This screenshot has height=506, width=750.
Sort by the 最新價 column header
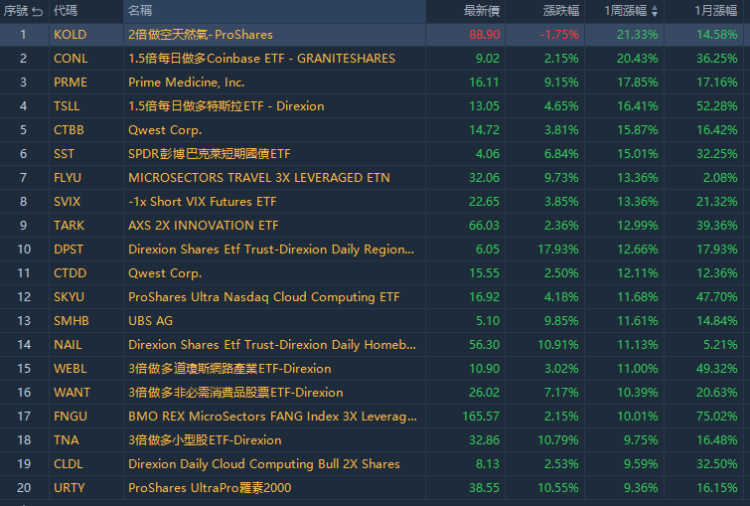point(482,11)
